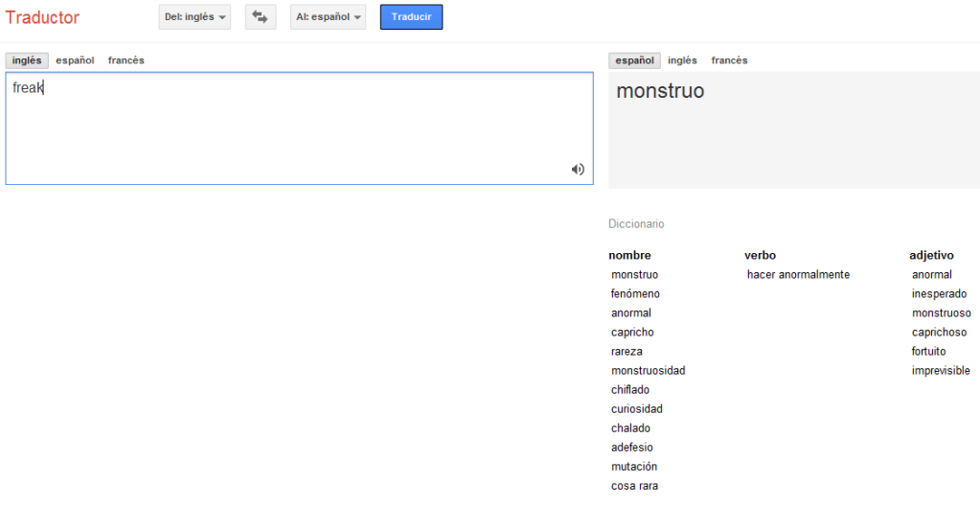Listen to pronunciation via speaker icon

tap(578, 170)
